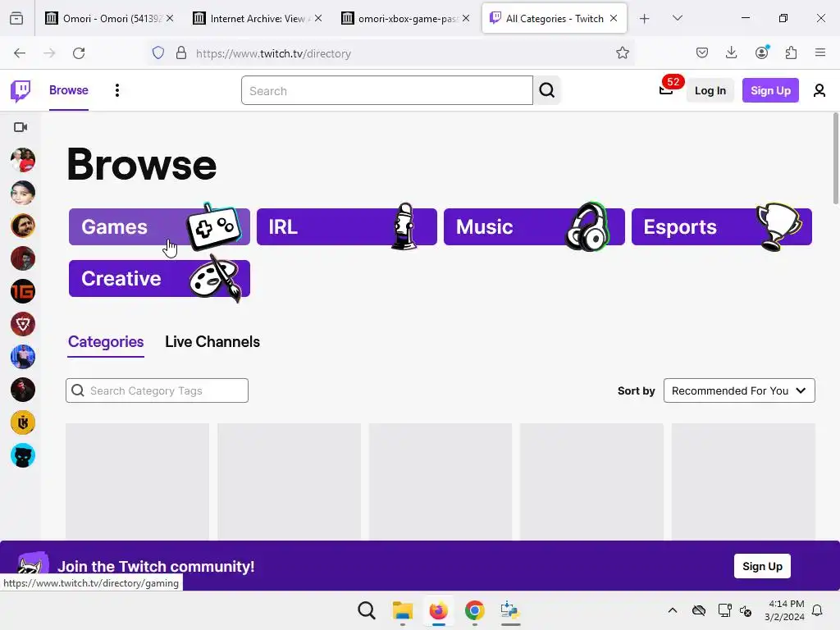Open the three-dot More menu in the Twitch header
This screenshot has height=630, width=840.
coord(116,90)
